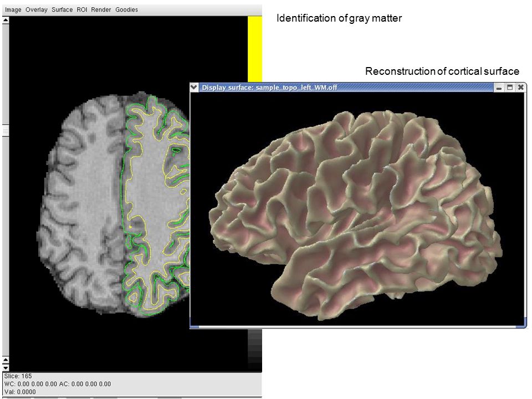532x399 pixels.
Task: Open the Overlay menu
Action: [x=37, y=10]
